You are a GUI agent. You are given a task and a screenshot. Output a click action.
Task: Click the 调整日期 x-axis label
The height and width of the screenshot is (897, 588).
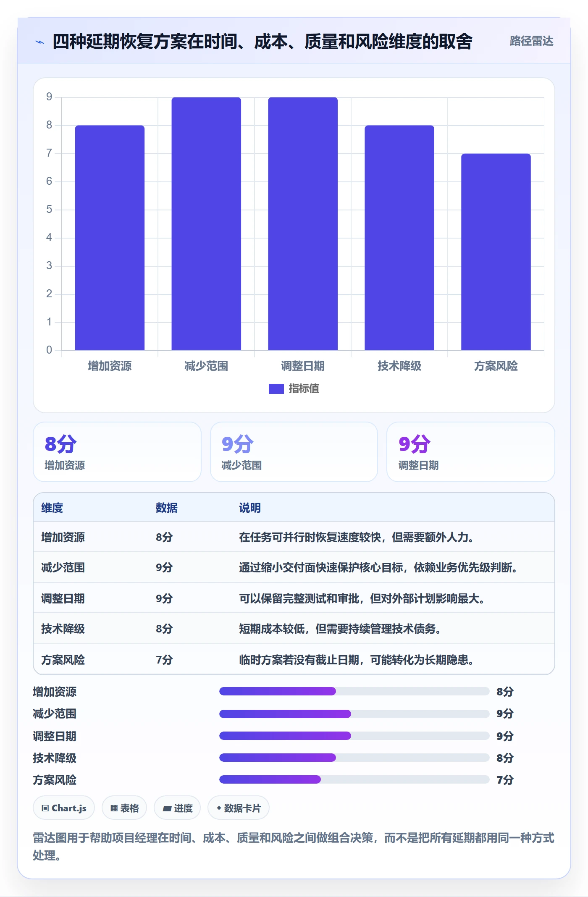[x=303, y=366]
